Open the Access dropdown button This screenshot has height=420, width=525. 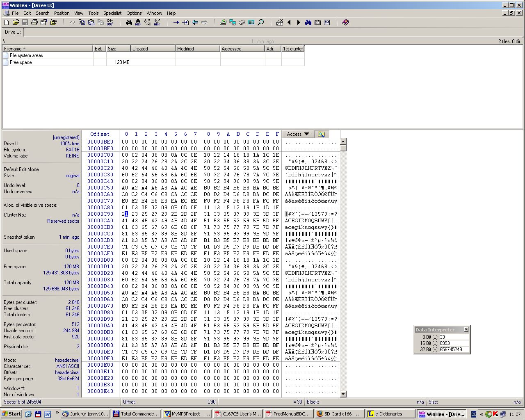298,134
